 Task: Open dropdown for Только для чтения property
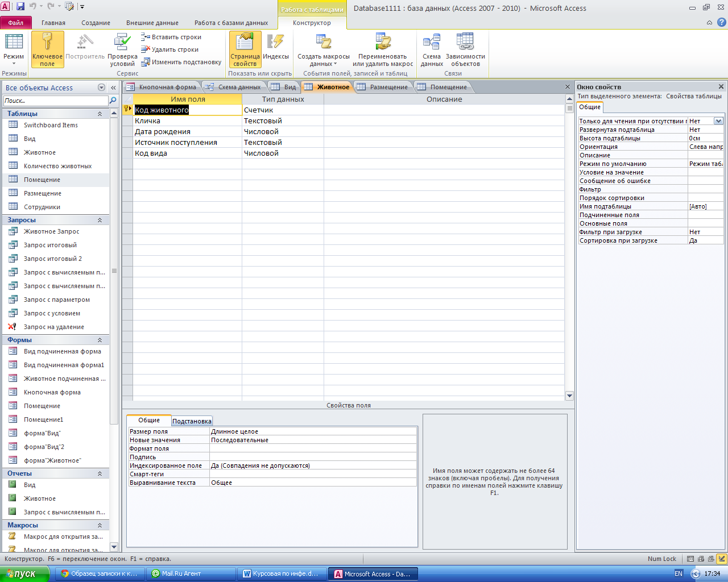718,121
